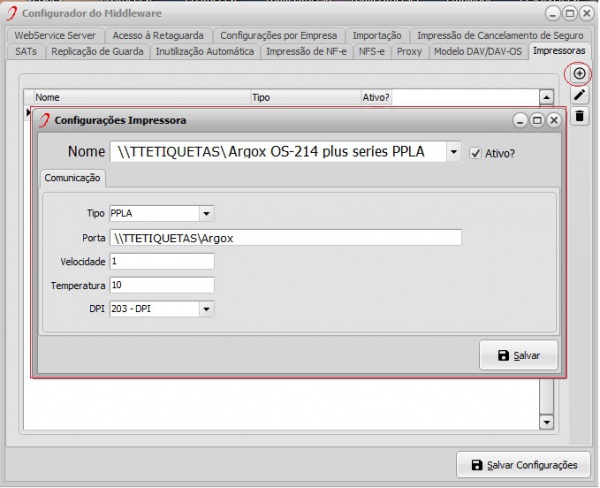Image resolution: width=600 pixels, height=488 pixels.
Task: Click the edit pencil icon
Action: tap(579, 95)
